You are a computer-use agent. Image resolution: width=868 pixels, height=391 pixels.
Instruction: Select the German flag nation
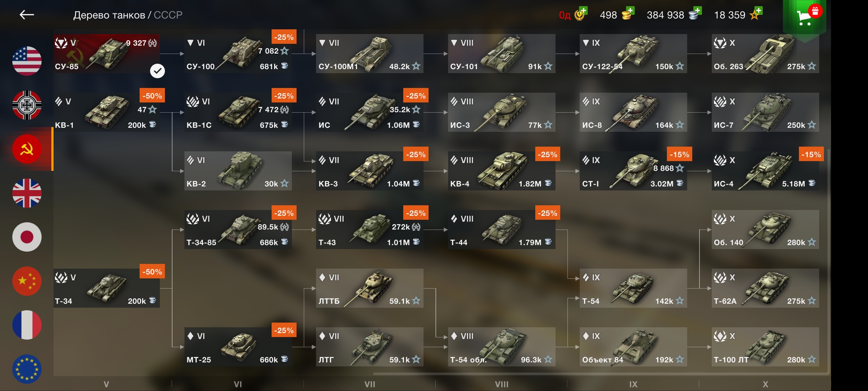(27, 105)
